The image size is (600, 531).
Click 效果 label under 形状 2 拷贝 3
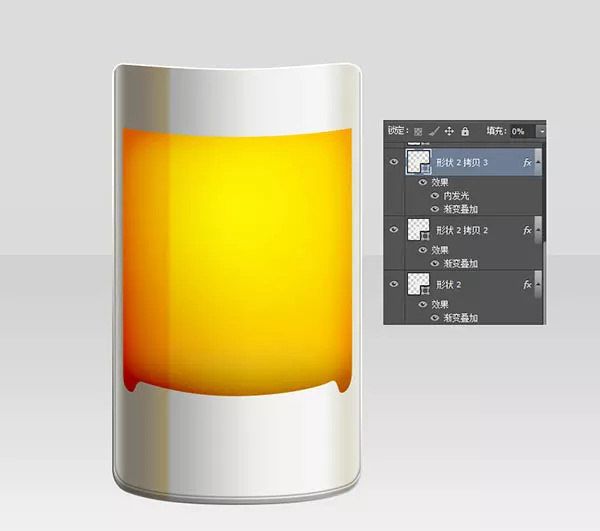click(440, 182)
